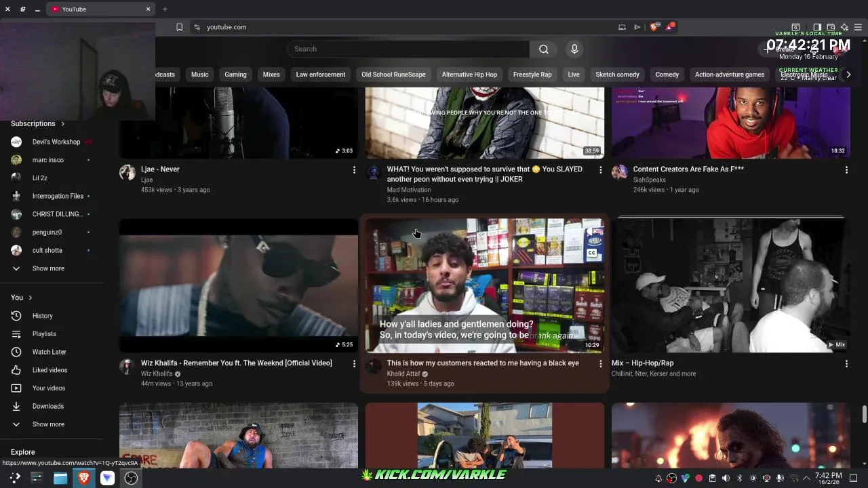
Task: Select the Gaming category chip
Action: coord(235,75)
